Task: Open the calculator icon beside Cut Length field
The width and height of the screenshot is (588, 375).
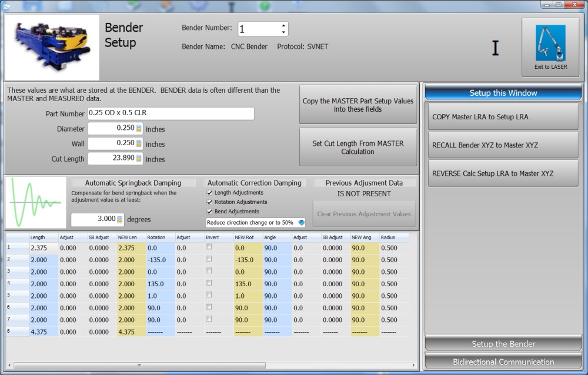Action: tap(139, 159)
